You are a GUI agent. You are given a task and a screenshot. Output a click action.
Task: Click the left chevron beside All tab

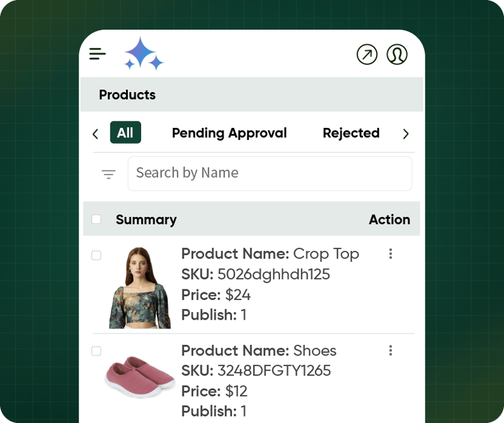(x=95, y=133)
